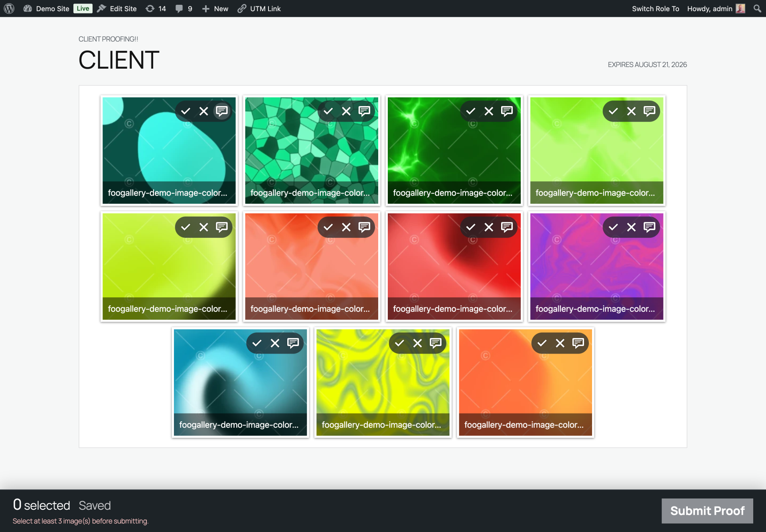
Task: Approve the red gradient image
Action: 471,227
